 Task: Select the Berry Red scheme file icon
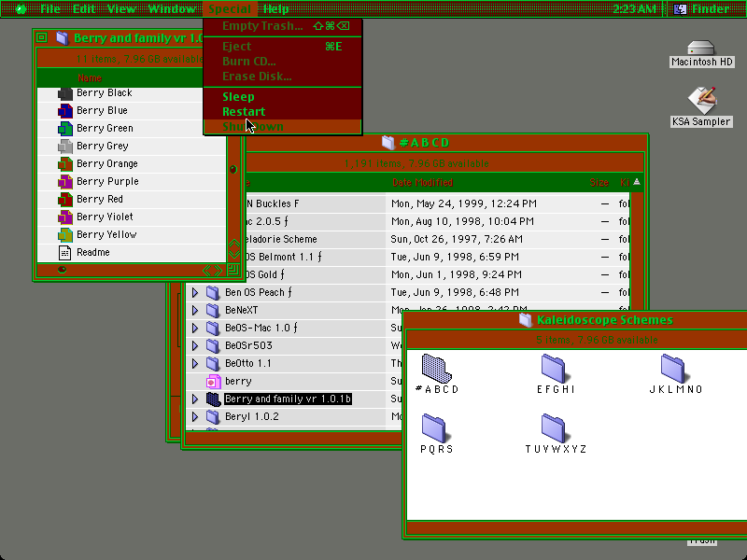point(64,200)
